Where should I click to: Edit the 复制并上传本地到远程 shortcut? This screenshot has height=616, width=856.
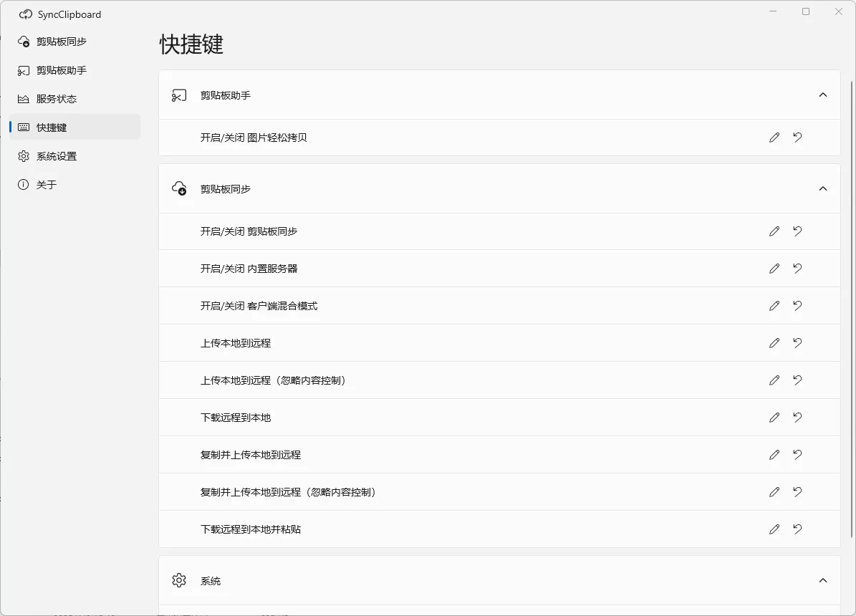(774, 455)
